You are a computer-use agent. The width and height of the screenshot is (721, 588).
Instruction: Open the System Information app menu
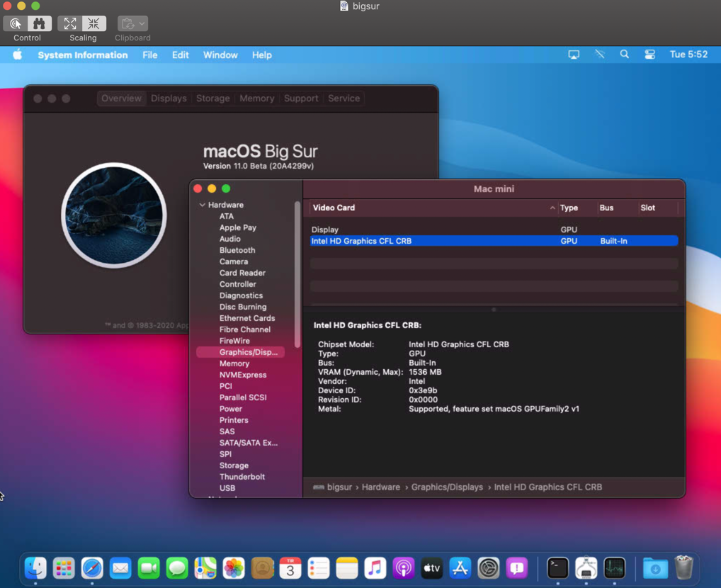83,55
